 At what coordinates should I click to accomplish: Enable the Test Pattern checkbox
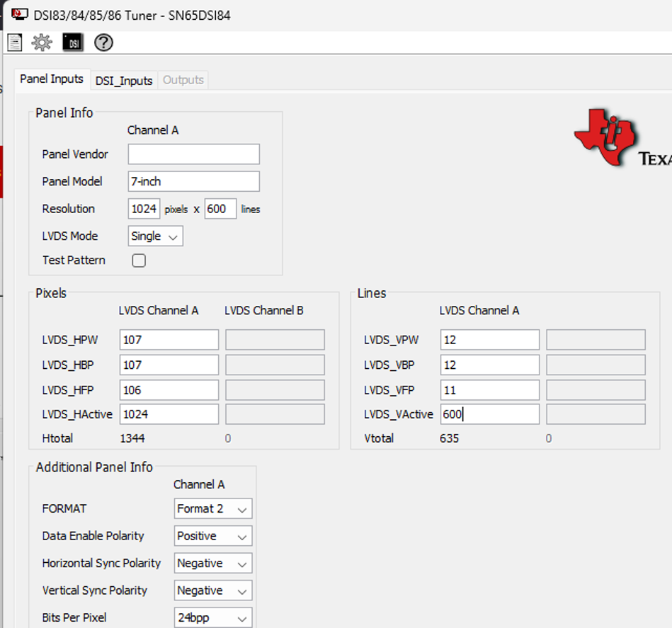coord(139,261)
